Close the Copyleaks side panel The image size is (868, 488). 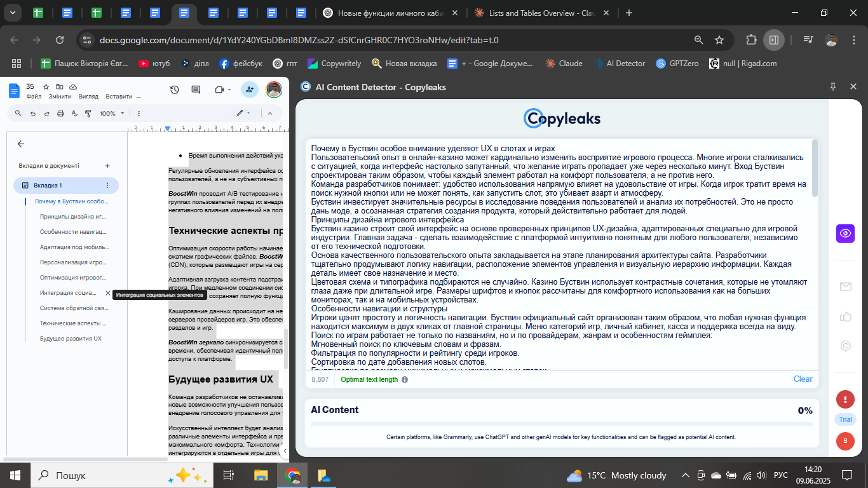pyautogui.click(x=853, y=87)
